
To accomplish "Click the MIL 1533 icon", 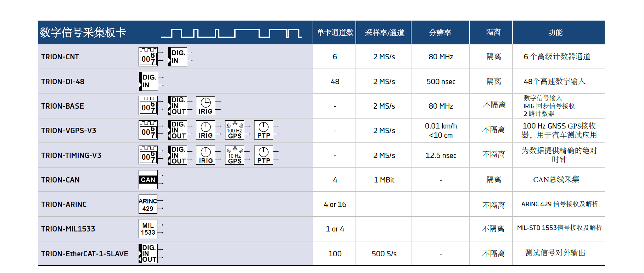I will pyautogui.click(x=148, y=229).
